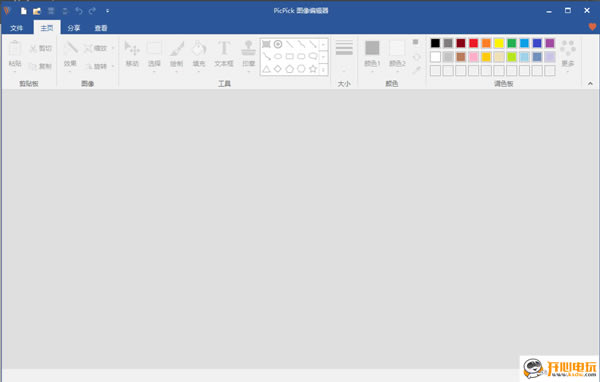Click the 剪切 scissors button
The width and height of the screenshot is (600, 382).
click(x=41, y=48)
